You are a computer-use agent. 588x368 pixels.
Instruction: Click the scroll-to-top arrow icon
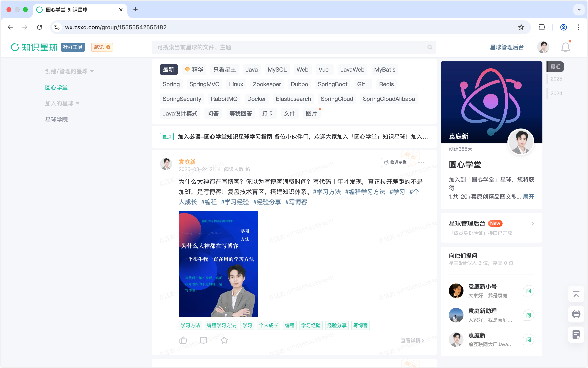(x=576, y=294)
